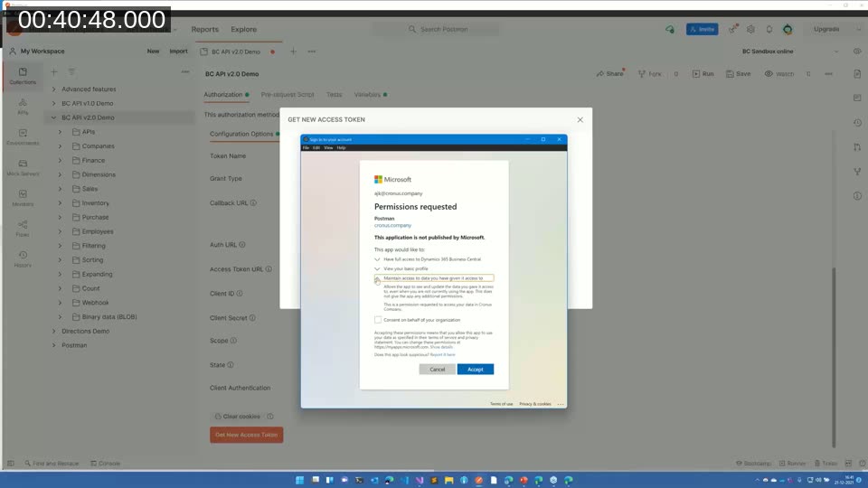Click the vertical scrollbar of the authorization pane
Screen dimensions: 868x488
pos(834,357)
